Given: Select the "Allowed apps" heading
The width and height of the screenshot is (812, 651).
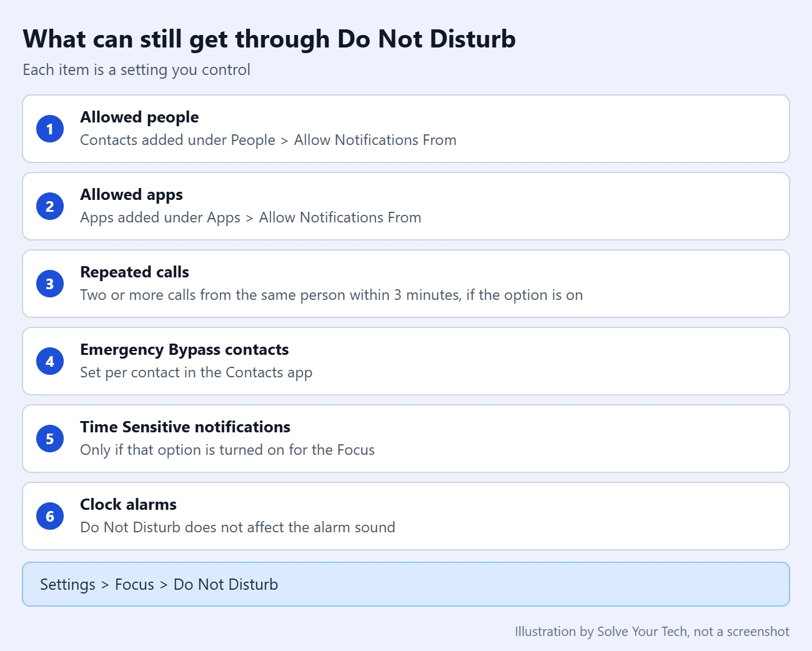Looking at the screenshot, I should coord(131,195).
